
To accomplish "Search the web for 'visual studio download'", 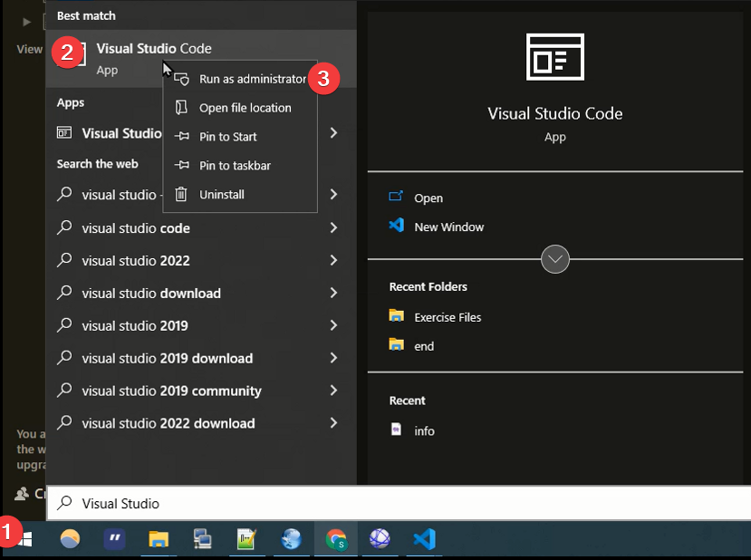I will coord(151,294).
